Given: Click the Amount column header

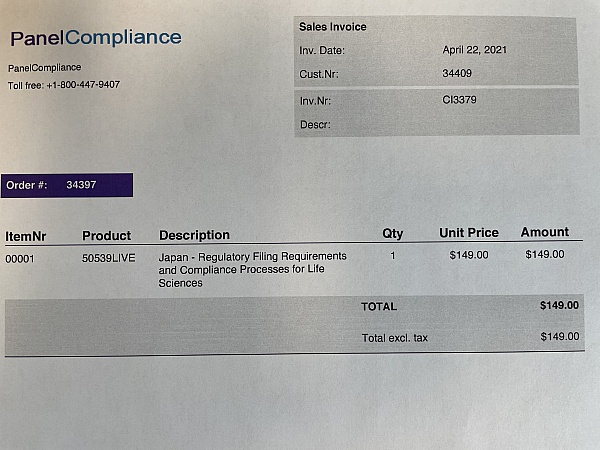Looking at the screenshot, I should 545,232.
